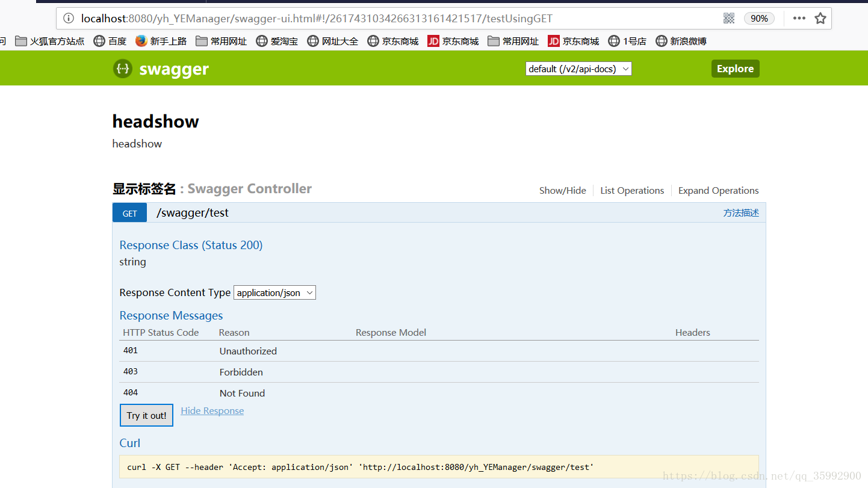Click the Headers column header
The height and width of the screenshot is (488, 868).
(693, 332)
